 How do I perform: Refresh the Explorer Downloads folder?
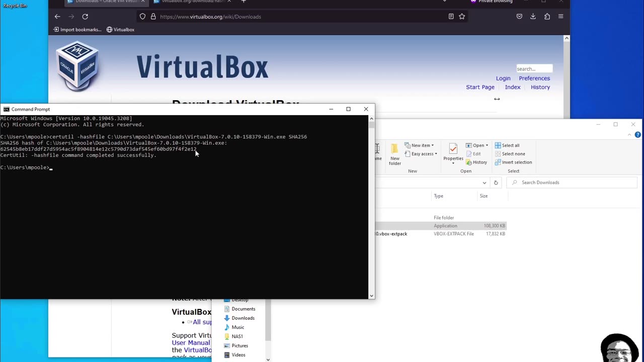pyautogui.click(x=496, y=183)
